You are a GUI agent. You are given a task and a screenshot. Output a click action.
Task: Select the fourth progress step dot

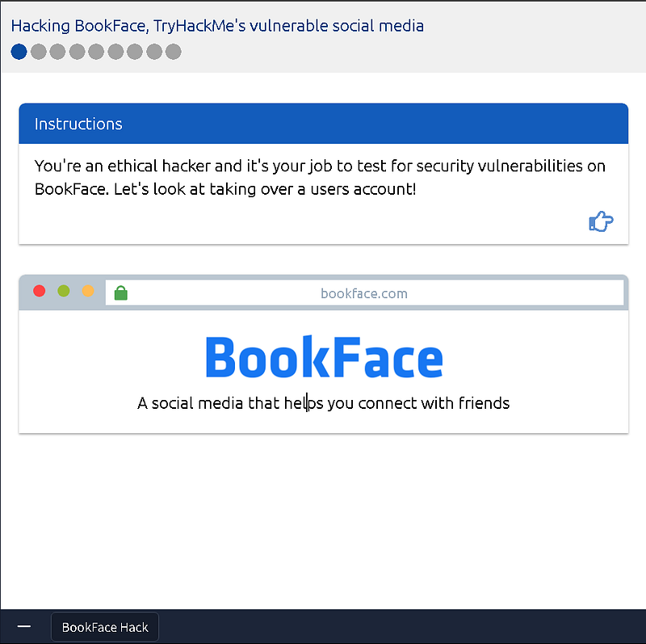click(x=77, y=52)
